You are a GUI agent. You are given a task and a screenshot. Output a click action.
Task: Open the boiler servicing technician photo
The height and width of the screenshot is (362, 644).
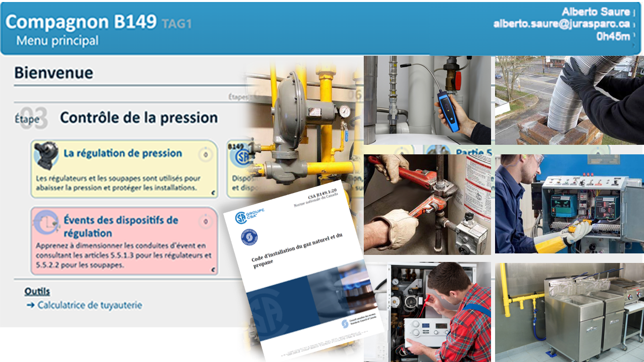(427, 312)
